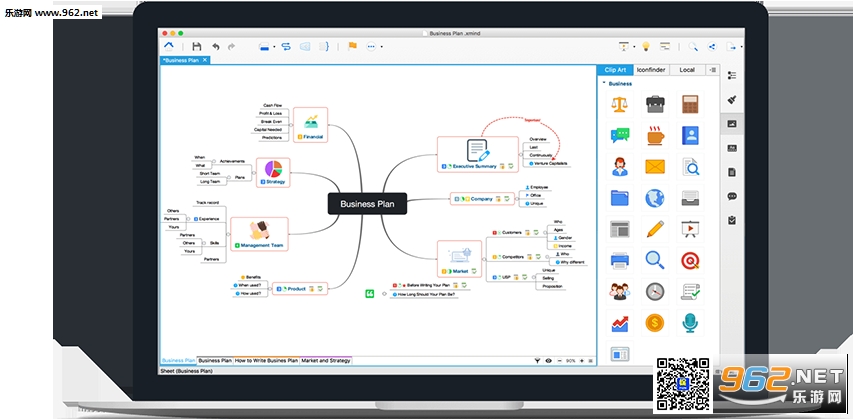Select the gold dollar coin clip art
This screenshot has width=853, height=419.
tap(654, 323)
